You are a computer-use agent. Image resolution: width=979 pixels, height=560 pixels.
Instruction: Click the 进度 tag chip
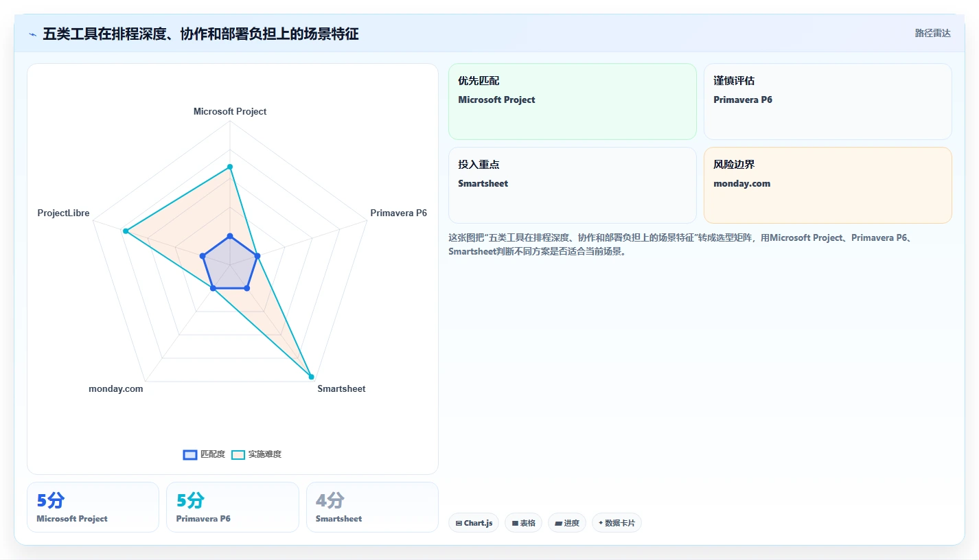pos(567,523)
